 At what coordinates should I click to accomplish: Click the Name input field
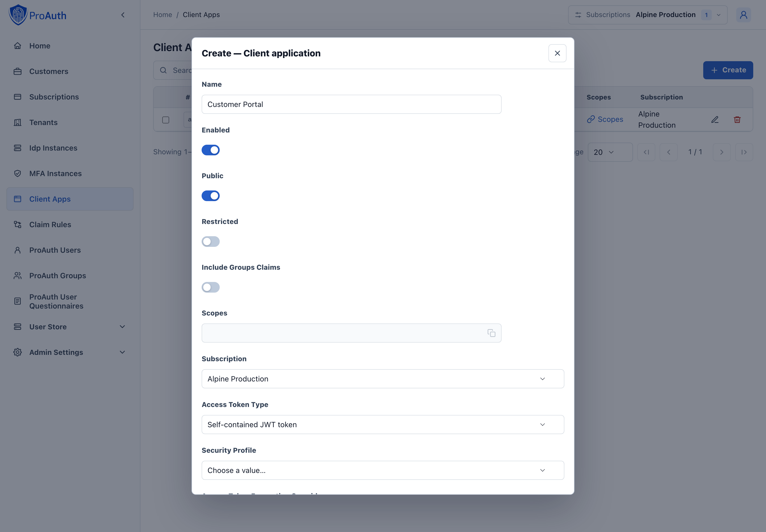pos(351,104)
